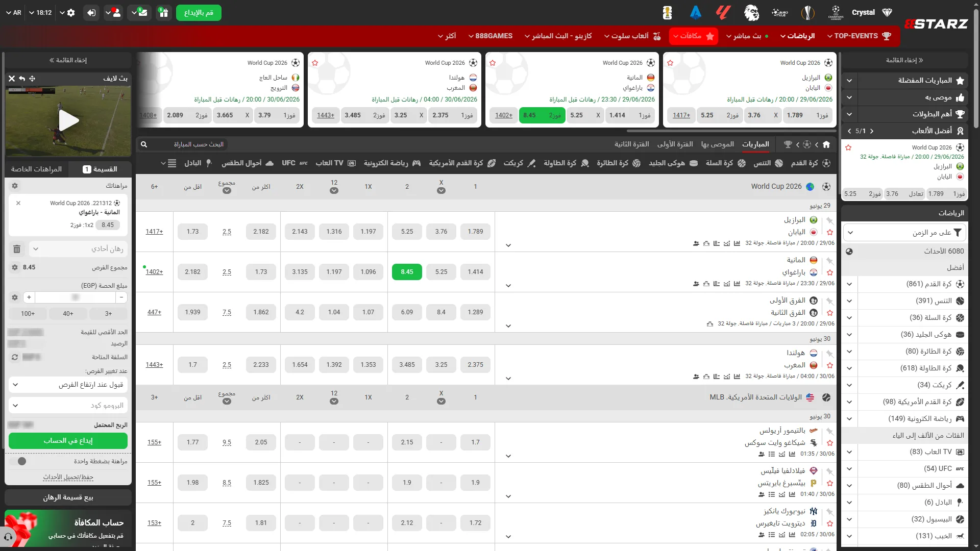Switch to Recommended tab
The image size is (980, 551).
(718, 144)
